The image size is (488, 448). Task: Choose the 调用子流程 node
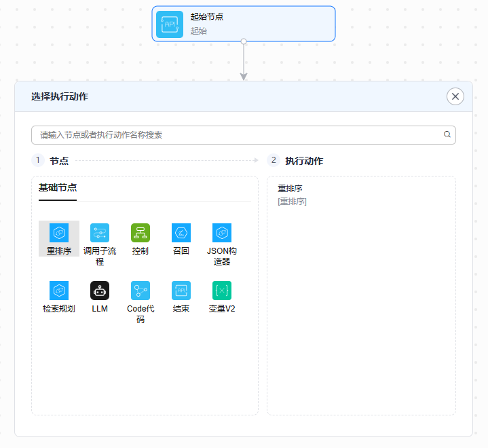pyautogui.click(x=100, y=234)
